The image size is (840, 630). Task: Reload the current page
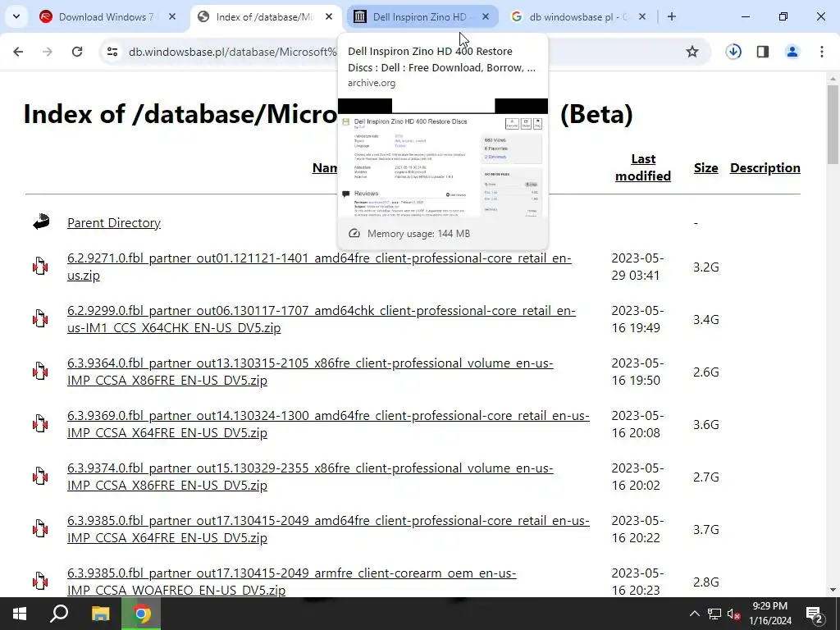pyautogui.click(x=77, y=52)
